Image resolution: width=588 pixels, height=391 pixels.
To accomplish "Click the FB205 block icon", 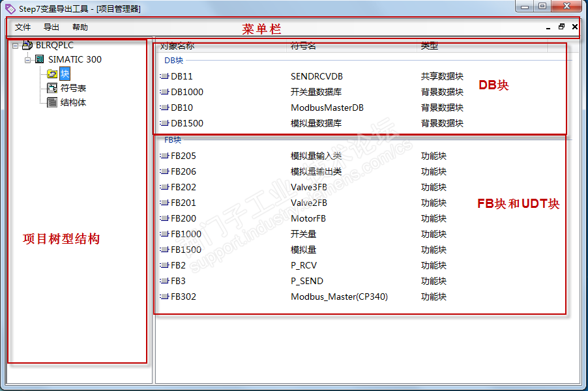I will tap(164, 156).
